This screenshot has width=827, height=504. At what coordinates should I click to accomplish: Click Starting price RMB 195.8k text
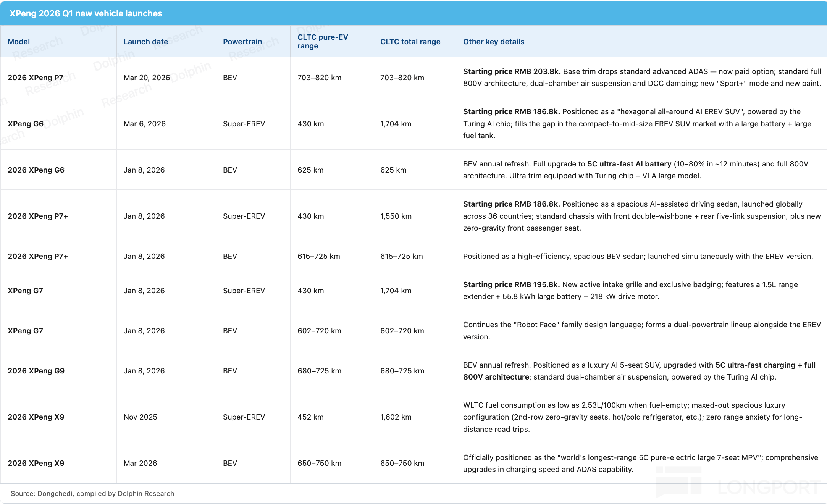(x=512, y=284)
